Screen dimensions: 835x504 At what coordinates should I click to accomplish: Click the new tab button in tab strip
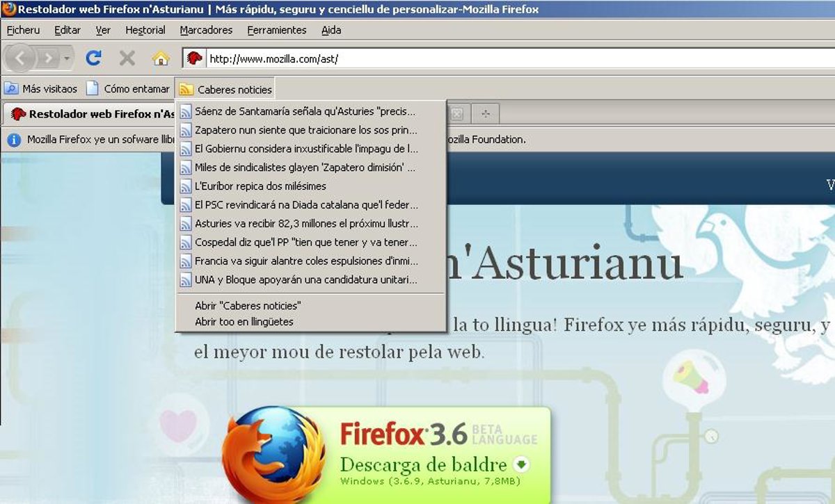point(485,113)
